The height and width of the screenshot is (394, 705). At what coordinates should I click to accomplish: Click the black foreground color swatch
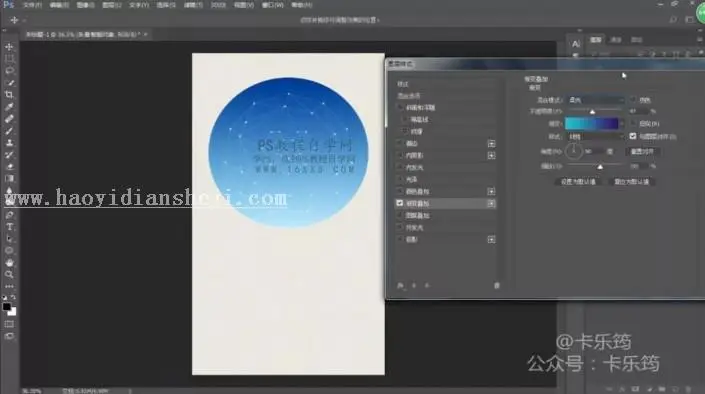7,307
